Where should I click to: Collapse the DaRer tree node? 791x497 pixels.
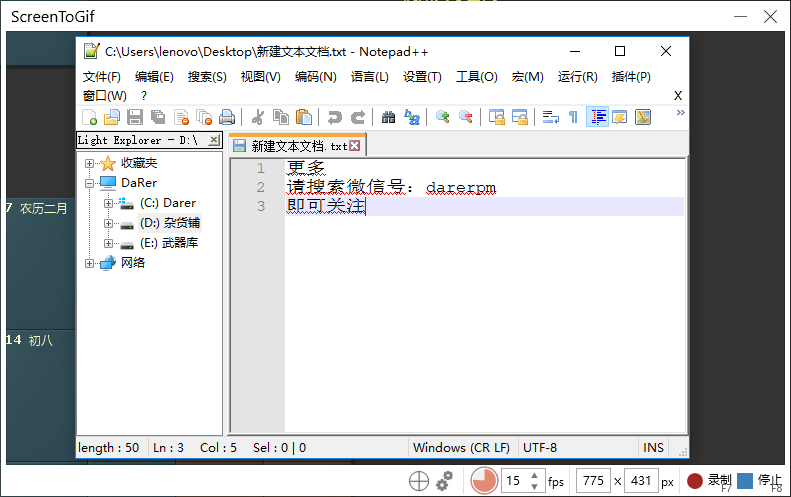click(x=89, y=183)
